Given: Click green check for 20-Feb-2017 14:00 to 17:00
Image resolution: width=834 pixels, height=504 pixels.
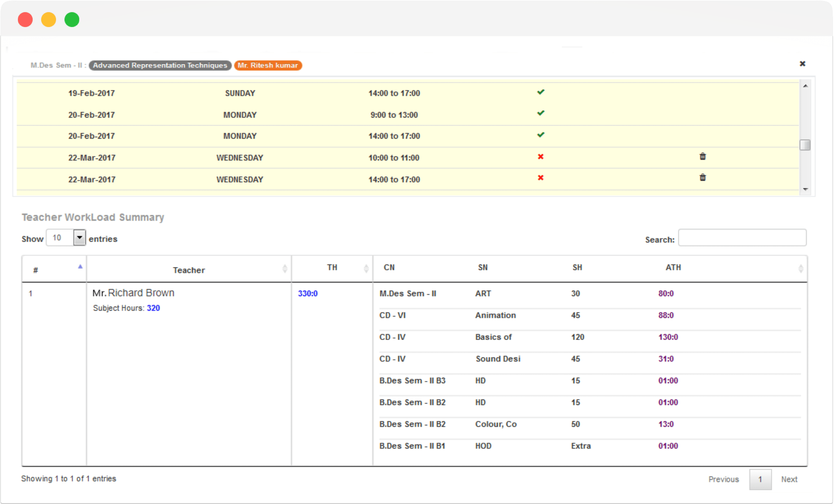Looking at the screenshot, I should (541, 135).
